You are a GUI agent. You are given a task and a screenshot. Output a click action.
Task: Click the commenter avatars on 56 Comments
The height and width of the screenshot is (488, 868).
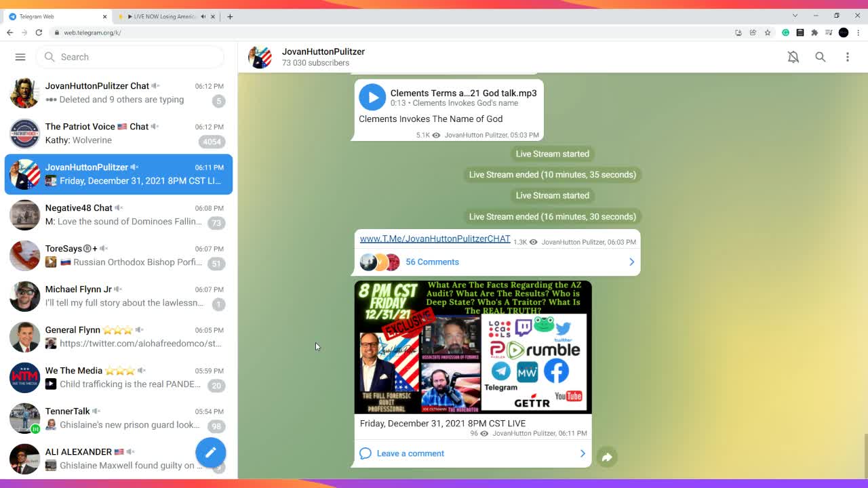(x=380, y=262)
